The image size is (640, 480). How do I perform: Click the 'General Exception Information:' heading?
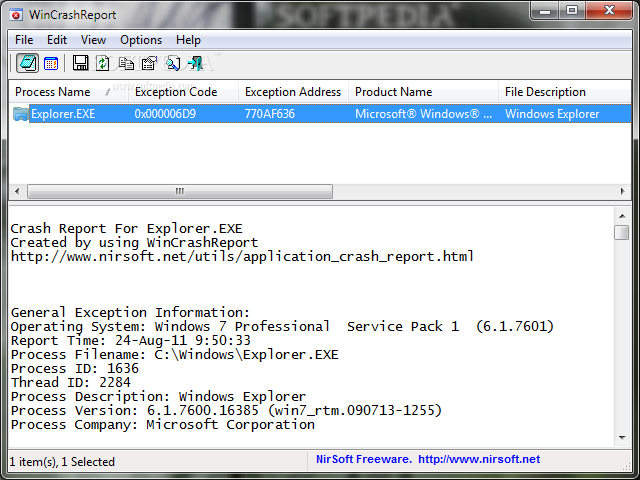tap(130, 313)
